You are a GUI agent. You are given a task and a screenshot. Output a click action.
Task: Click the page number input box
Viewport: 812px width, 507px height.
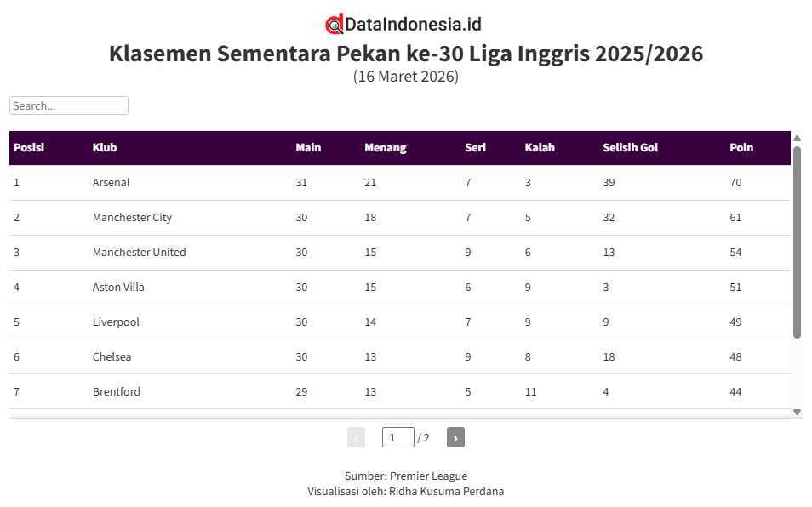pyautogui.click(x=397, y=438)
